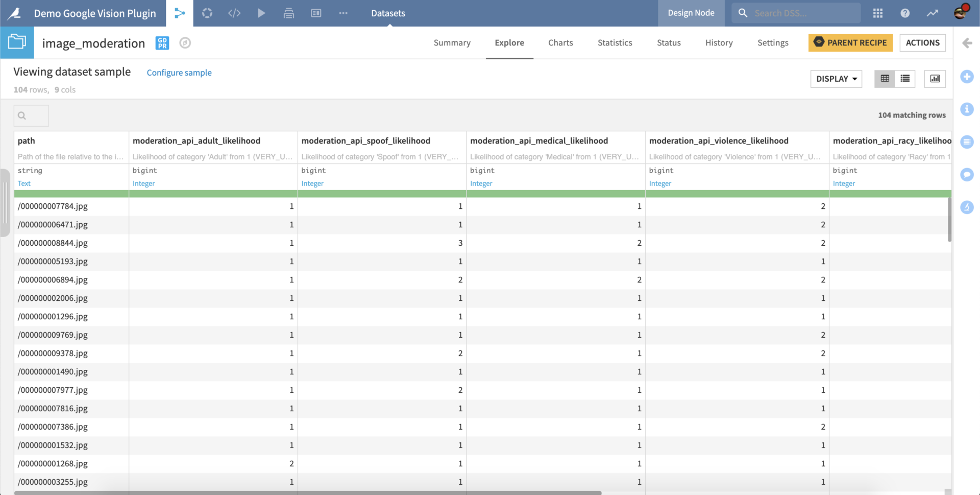Click the PARENT RECIPE button
This screenshot has height=495, width=980.
point(850,43)
